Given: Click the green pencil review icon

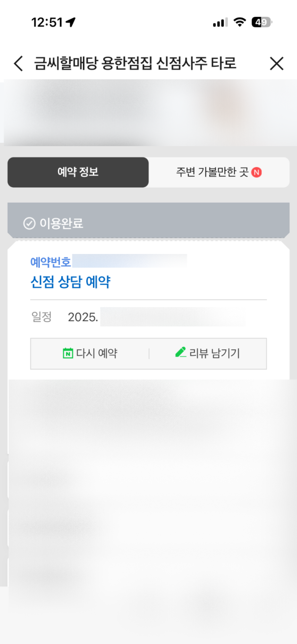Looking at the screenshot, I should 181,352.
